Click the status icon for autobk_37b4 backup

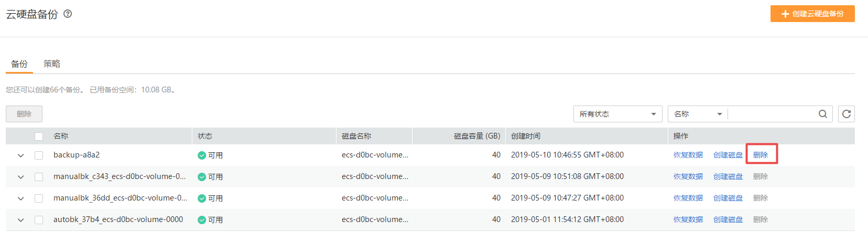click(202, 220)
